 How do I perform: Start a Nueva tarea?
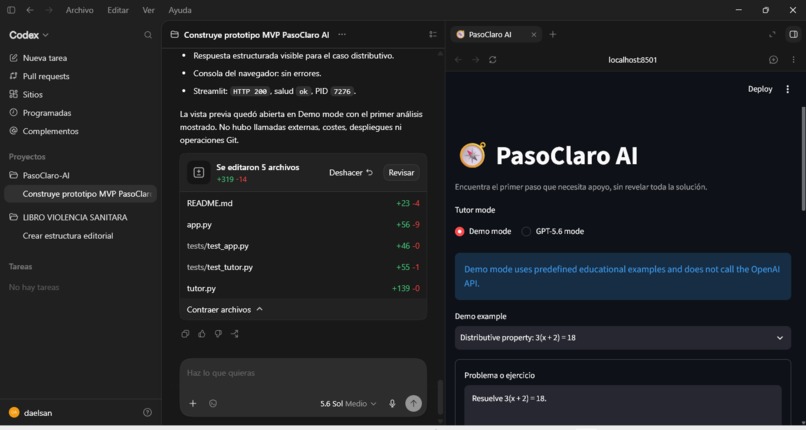[x=45, y=58]
